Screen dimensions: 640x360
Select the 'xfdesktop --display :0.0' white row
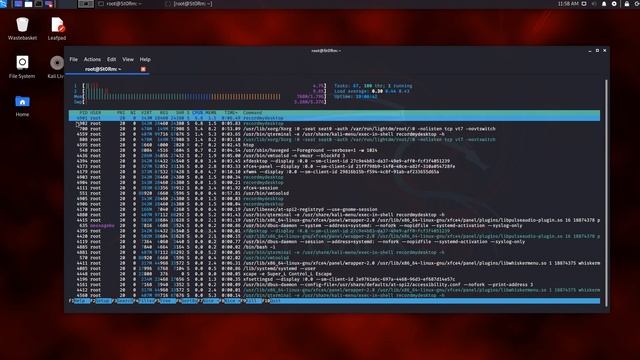334,161
